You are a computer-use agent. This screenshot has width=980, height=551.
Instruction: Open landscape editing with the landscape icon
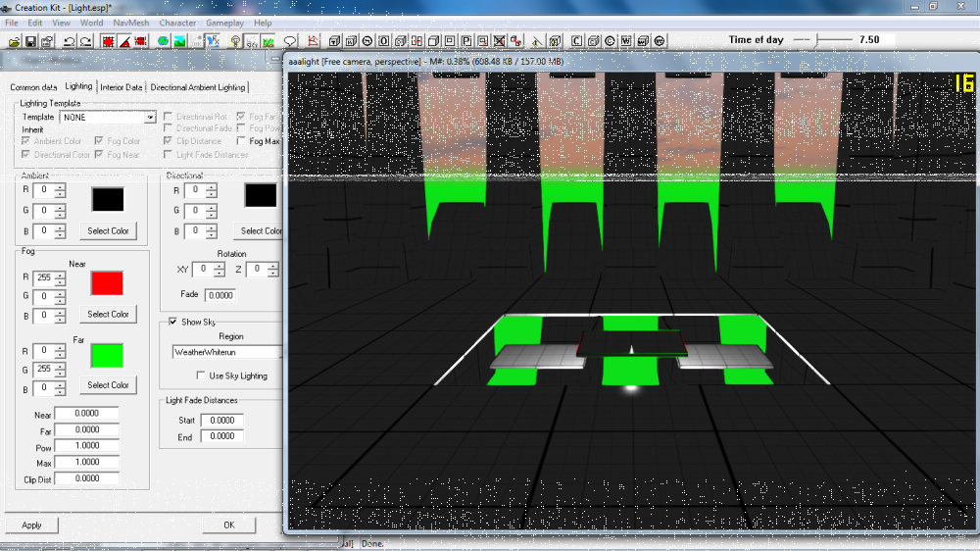tap(180, 41)
